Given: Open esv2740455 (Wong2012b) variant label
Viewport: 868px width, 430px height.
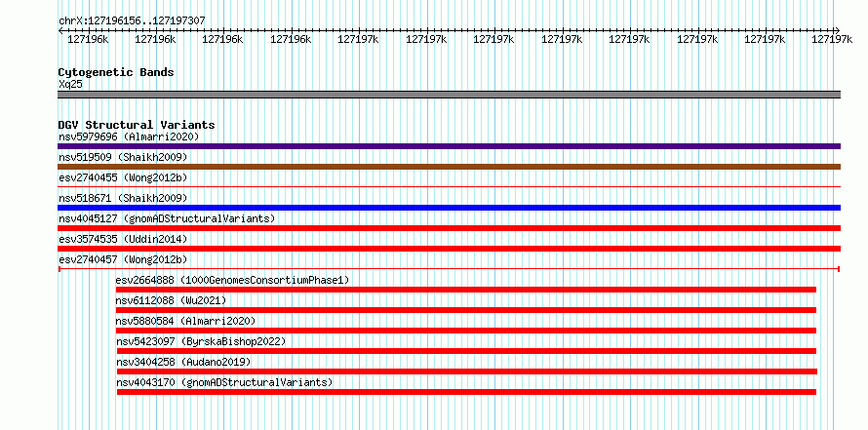Looking at the screenshot, I should tap(123, 177).
